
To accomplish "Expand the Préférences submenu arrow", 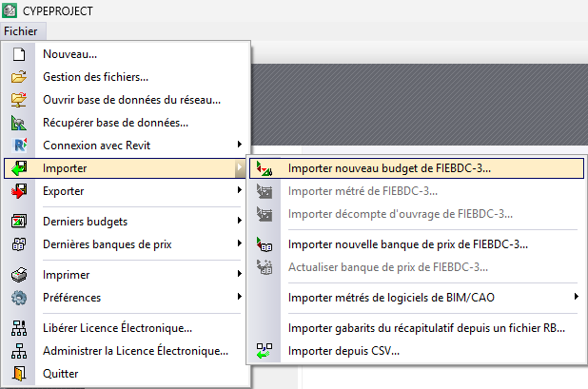I will (240, 297).
